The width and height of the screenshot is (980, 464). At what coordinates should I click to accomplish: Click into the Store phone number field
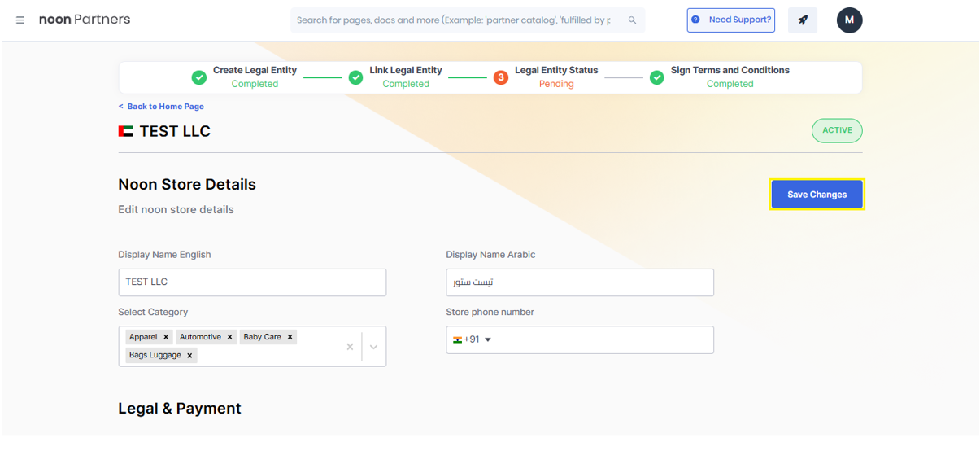pos(580,339)
